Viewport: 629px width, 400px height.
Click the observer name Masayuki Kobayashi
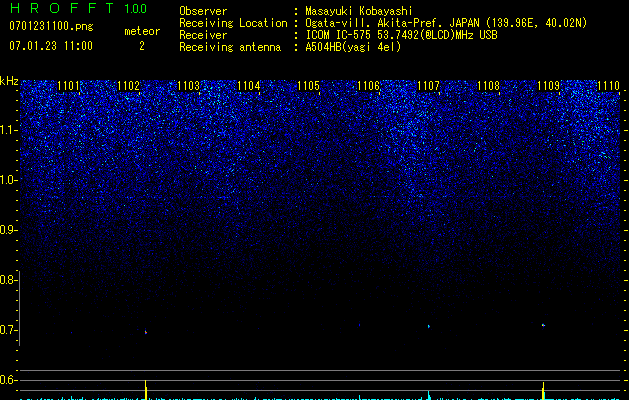tap(359, 11)
